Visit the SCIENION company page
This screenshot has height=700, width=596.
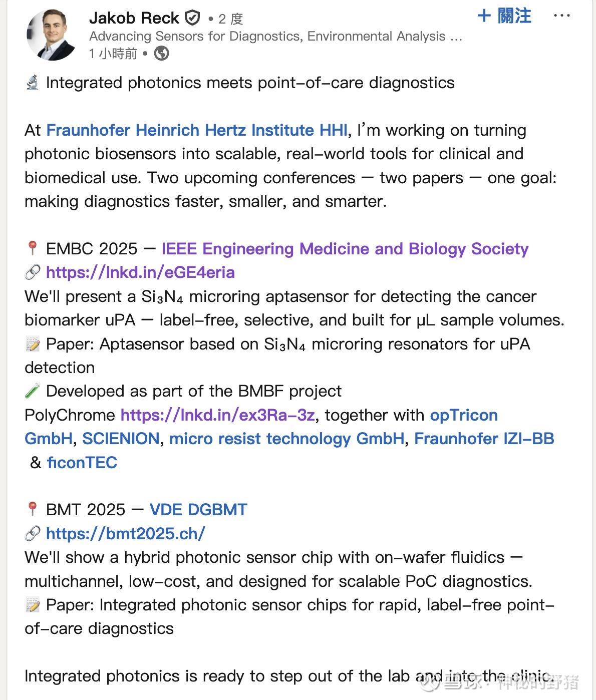tap(121, 439)
